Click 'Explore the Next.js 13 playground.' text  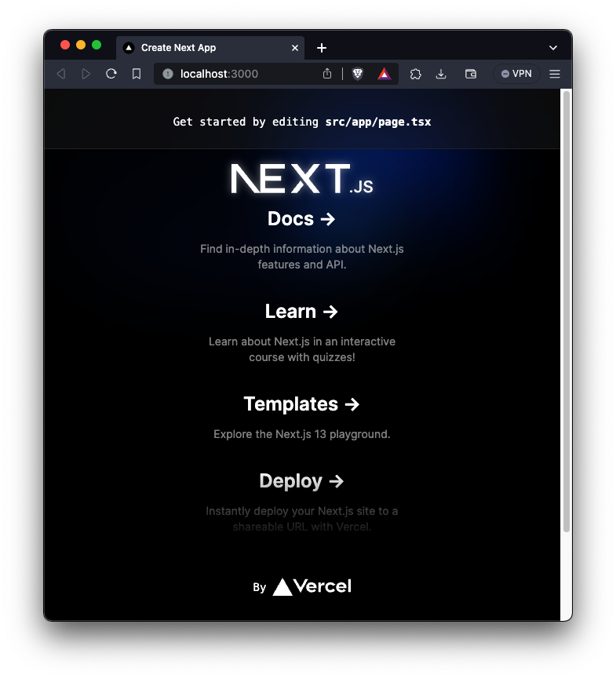pos(302,434)
